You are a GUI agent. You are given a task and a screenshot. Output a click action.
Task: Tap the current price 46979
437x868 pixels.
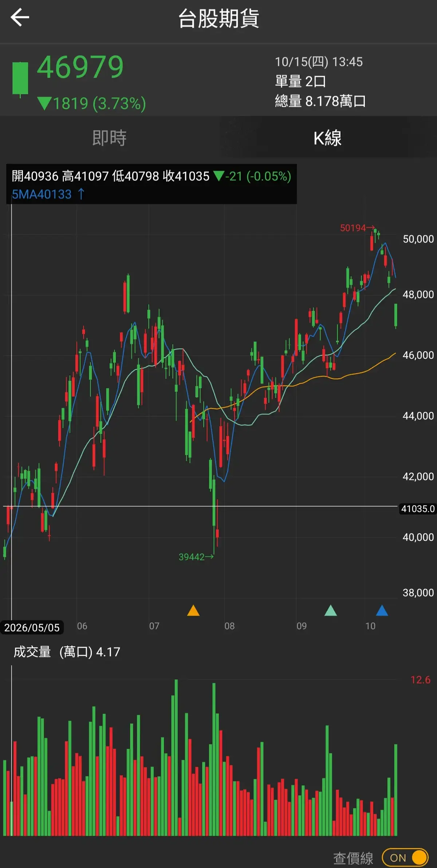[80, 67]
